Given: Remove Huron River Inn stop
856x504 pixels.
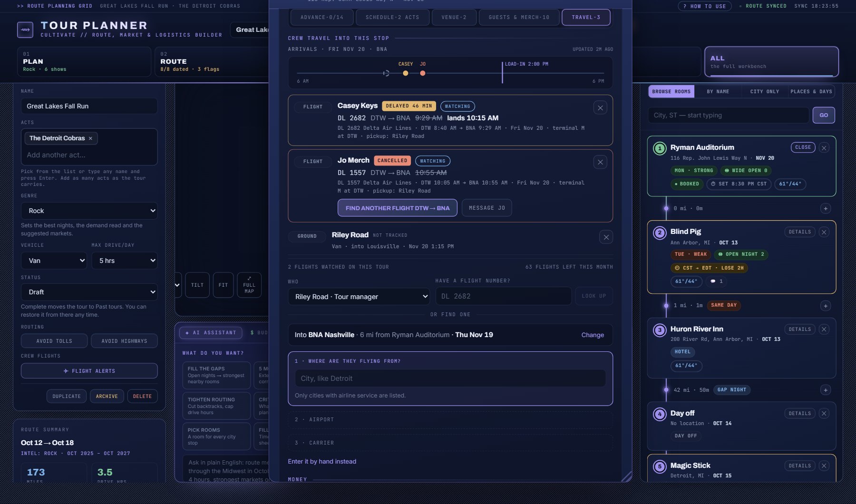Looking at the screenshot, I should (824, 330).
